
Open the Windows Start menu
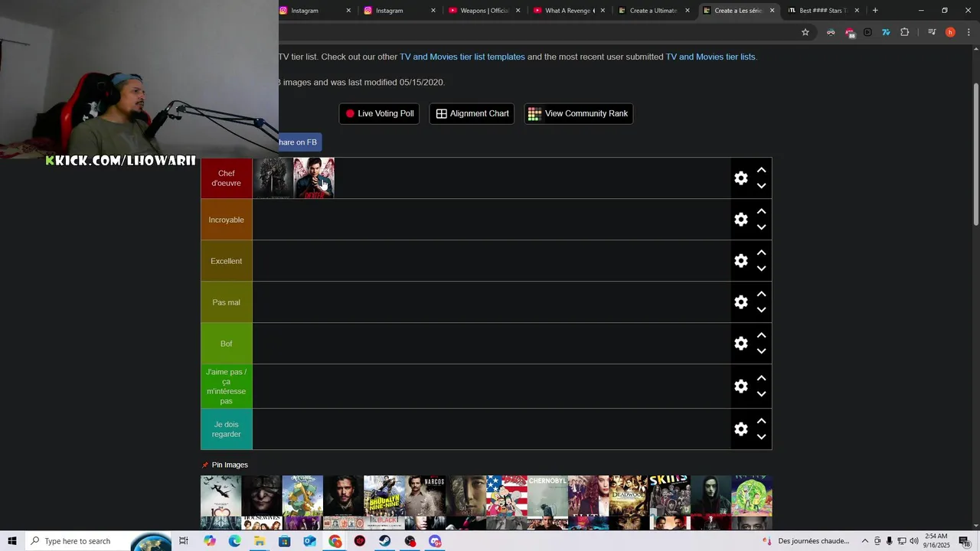(x=12, y=541)
